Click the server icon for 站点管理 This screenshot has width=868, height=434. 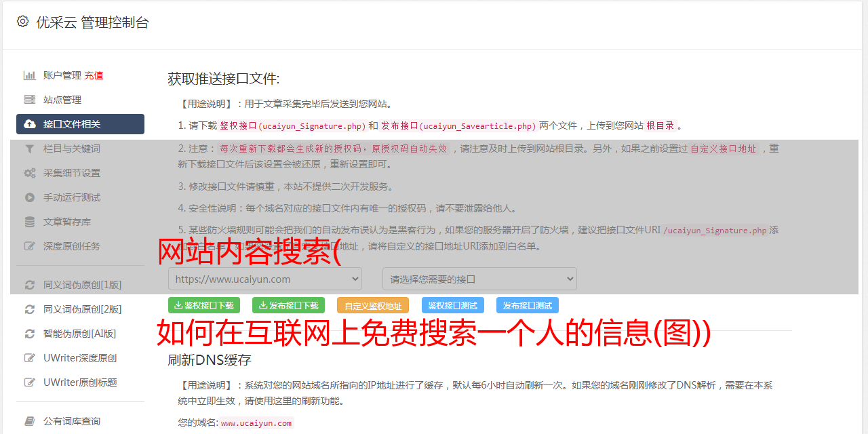point(30,100)
